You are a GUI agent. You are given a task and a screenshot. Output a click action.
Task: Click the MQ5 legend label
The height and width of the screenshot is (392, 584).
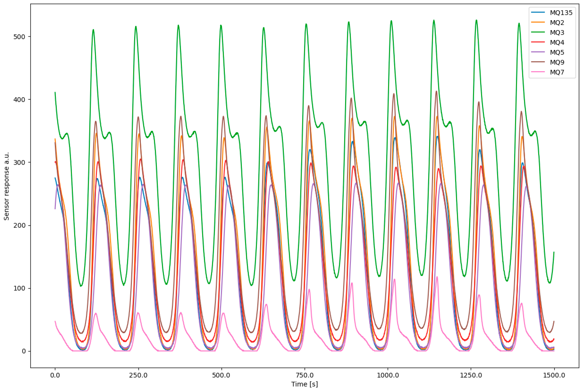pyautogui.click(x=557, y=53)
